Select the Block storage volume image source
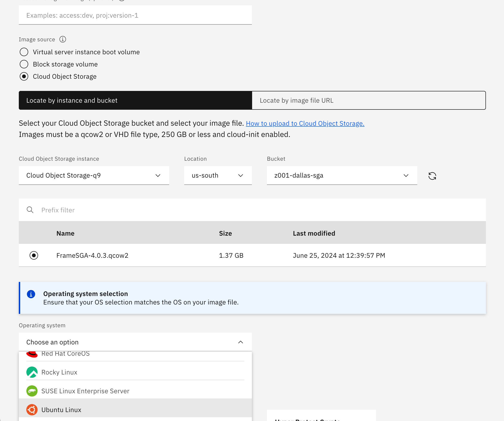504x421 pixels. [24, 64]
